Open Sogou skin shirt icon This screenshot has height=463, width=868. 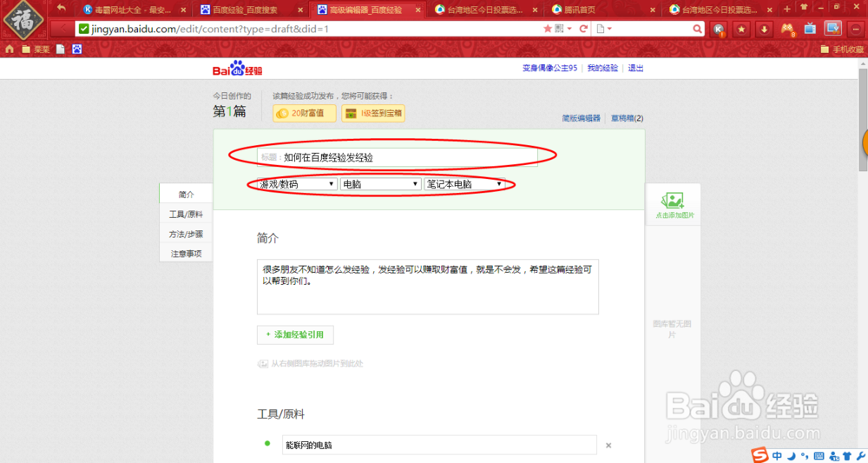(x=847, y=456)
